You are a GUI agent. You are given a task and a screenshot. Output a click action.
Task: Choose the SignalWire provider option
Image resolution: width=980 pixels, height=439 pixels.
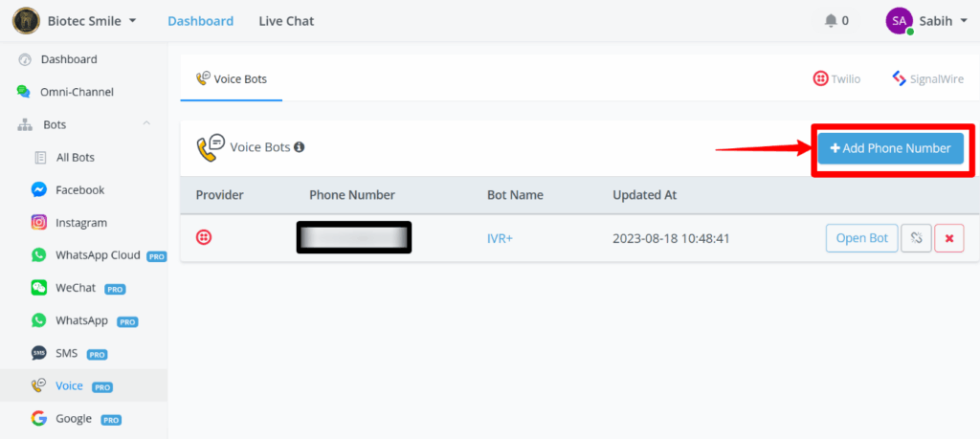[x=925, y=78]
